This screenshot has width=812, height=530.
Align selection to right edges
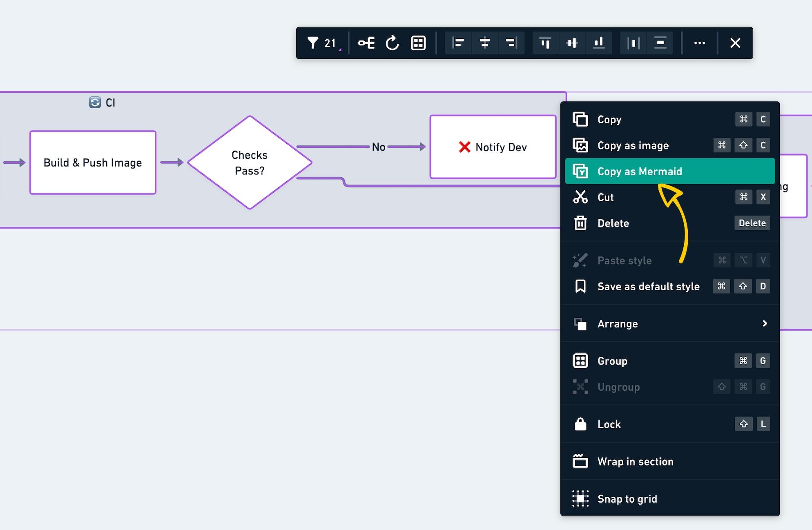pyautogui.click(x=511, y=43)
